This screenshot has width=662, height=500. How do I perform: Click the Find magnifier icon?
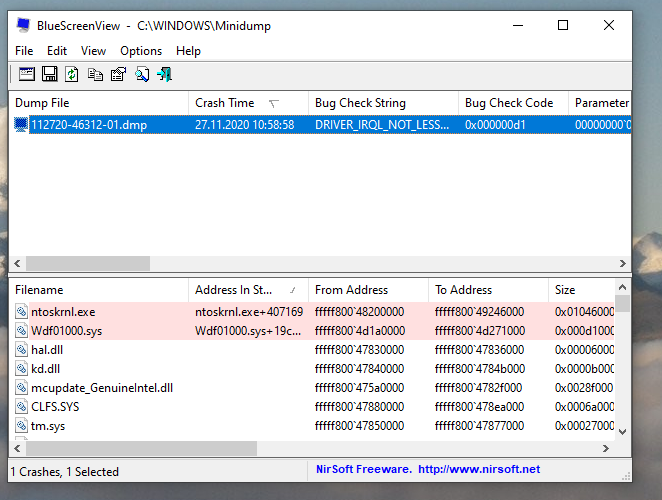point(142,74)
